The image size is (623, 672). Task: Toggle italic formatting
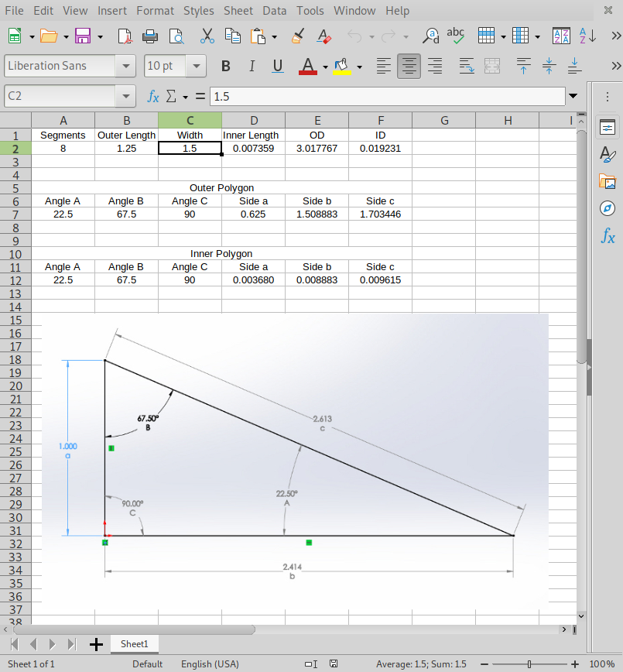252,67
